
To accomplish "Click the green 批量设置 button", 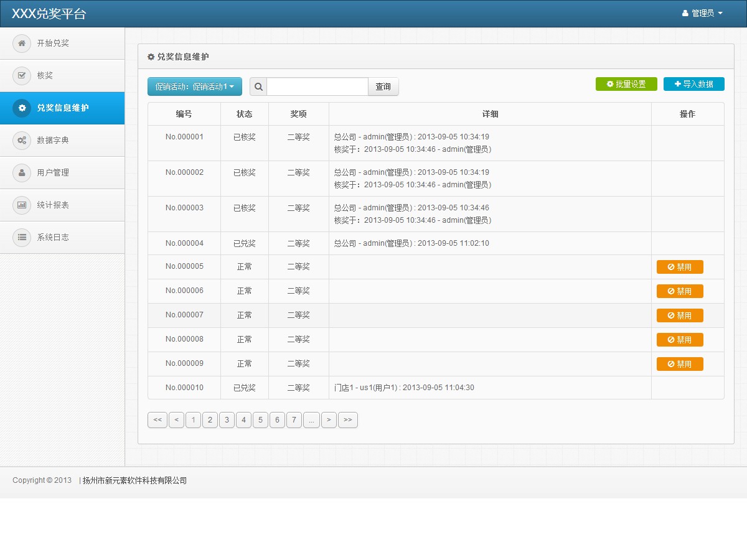I will pos(626,84).
